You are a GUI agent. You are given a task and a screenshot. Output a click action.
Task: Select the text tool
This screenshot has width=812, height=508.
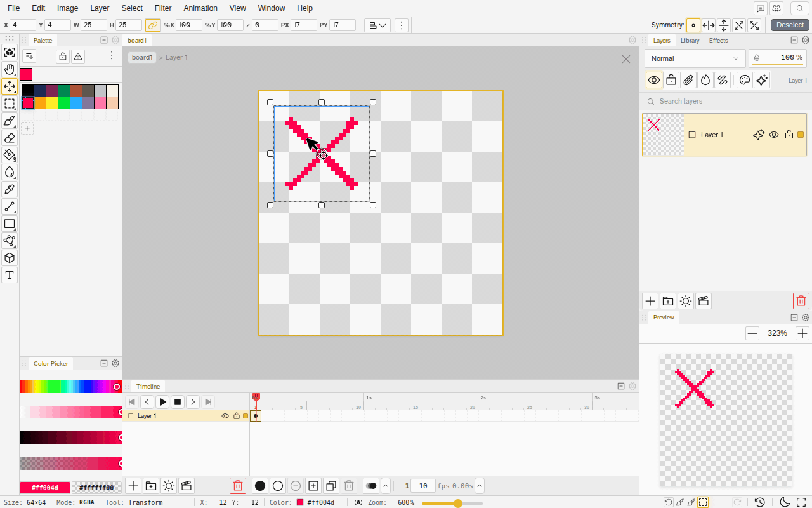(10, 275)
